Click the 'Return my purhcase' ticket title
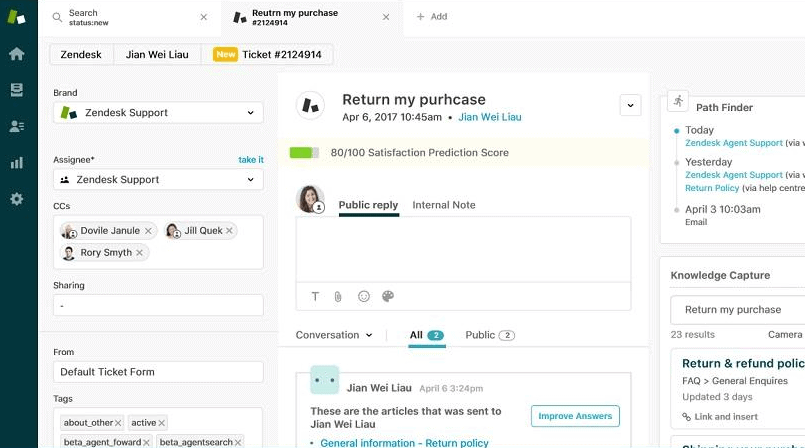805x448 pixels. coord(414,100)
